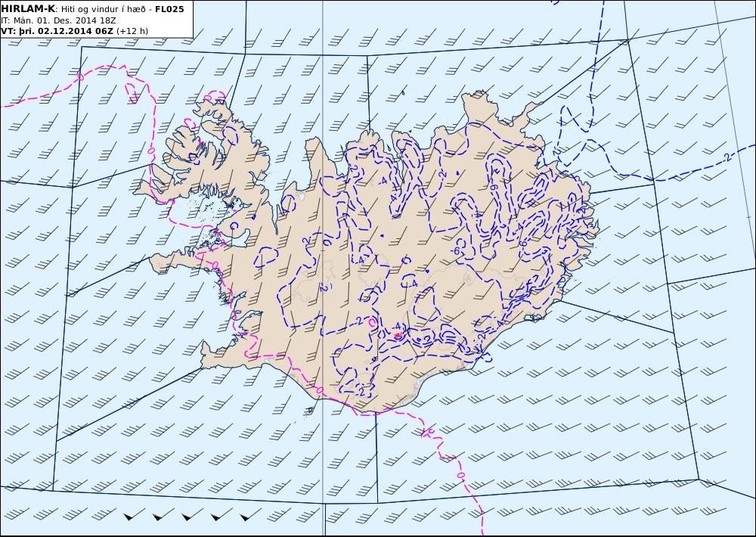Select valid time þri. 02.12.2014 06Z

click(x=66, y=31)
